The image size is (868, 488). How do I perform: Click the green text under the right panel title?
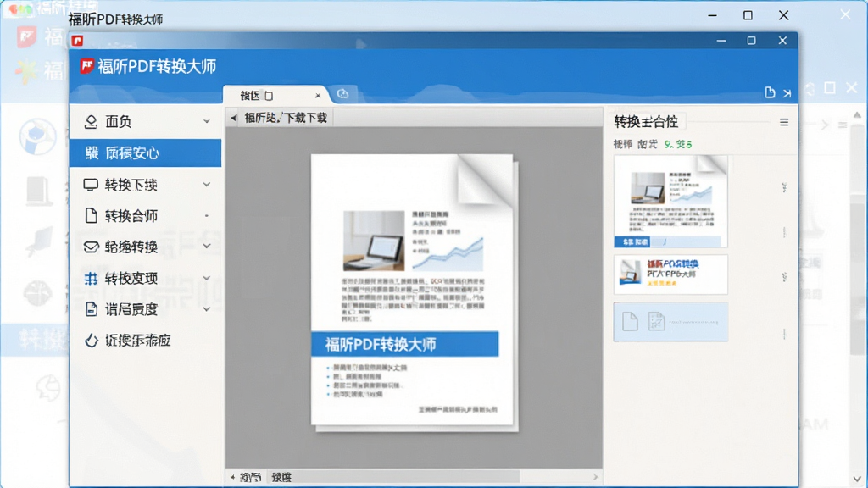coord(677,144)
